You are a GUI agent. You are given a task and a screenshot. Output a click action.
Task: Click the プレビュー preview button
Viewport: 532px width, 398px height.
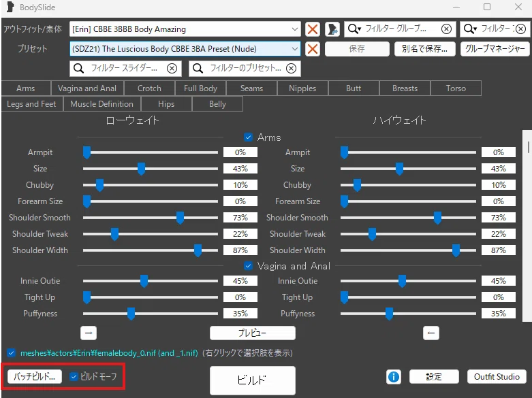click(x=253, y=333)
